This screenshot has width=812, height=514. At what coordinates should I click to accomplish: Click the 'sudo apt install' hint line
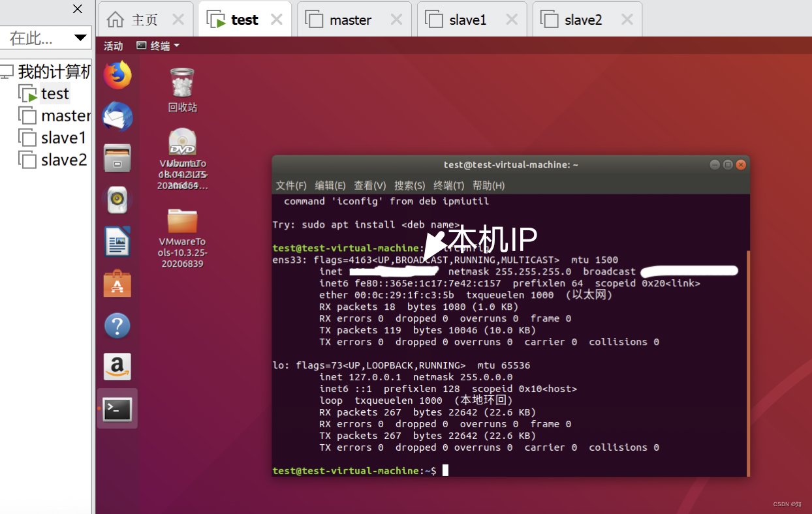point(366,225)
